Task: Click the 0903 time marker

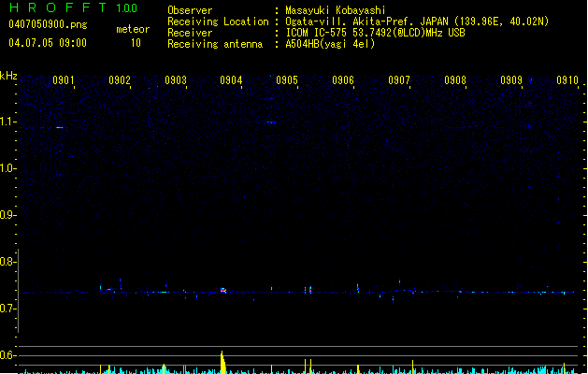Action: tap(176, 80)
